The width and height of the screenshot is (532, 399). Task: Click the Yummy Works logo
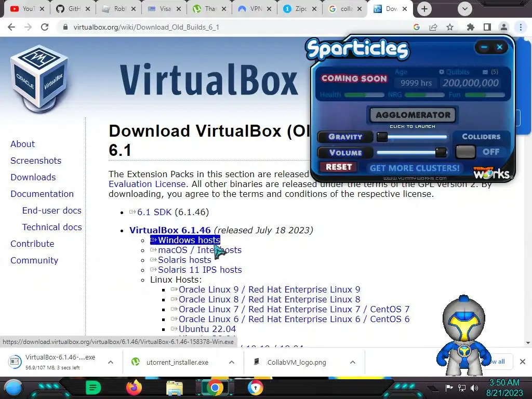tap(493, 172)
